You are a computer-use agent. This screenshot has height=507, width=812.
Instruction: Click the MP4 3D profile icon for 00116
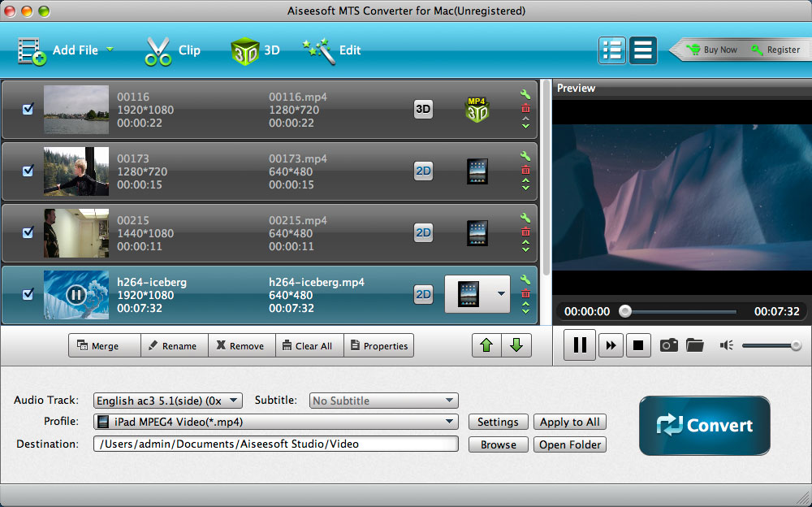[477, 110]
